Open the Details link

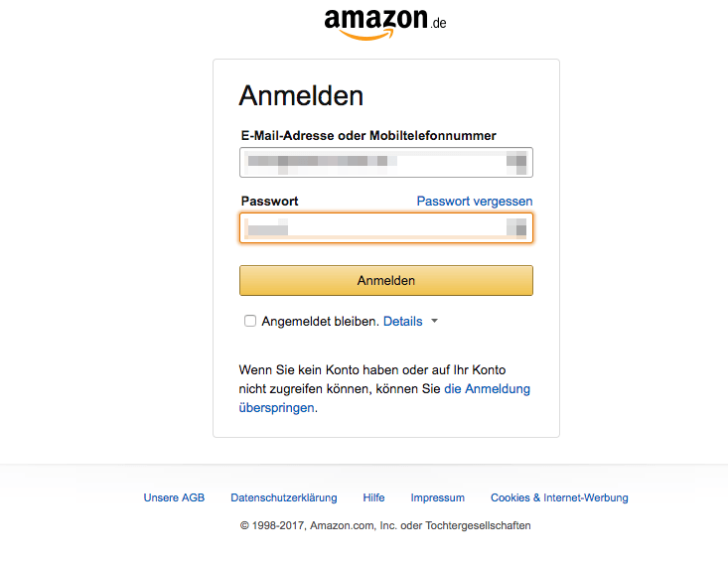(402, 321)
